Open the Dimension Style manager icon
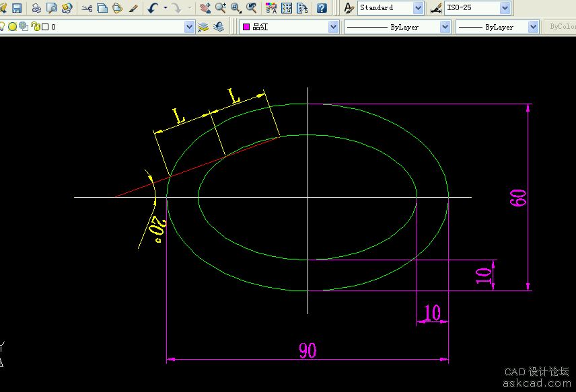This screenshot has height=392, width=576. tap(436, 7)
